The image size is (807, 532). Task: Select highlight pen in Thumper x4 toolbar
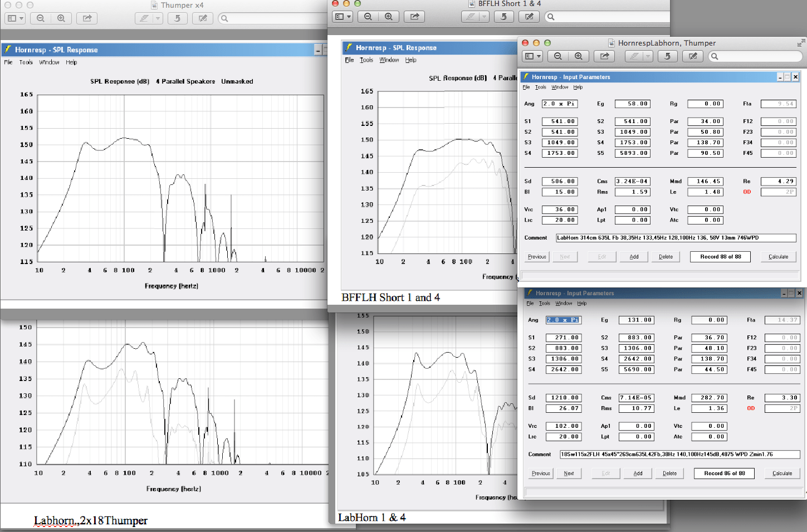click(x=144, y=18)
